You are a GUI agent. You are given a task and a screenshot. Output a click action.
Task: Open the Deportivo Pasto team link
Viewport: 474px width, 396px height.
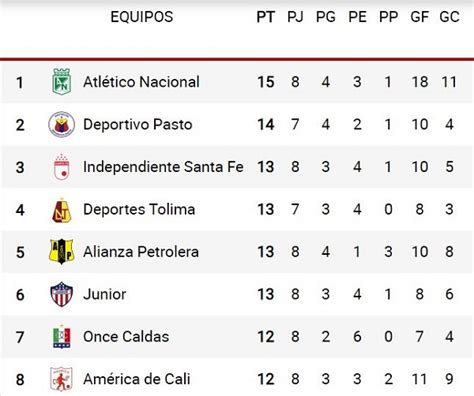[x=138, y=124]
